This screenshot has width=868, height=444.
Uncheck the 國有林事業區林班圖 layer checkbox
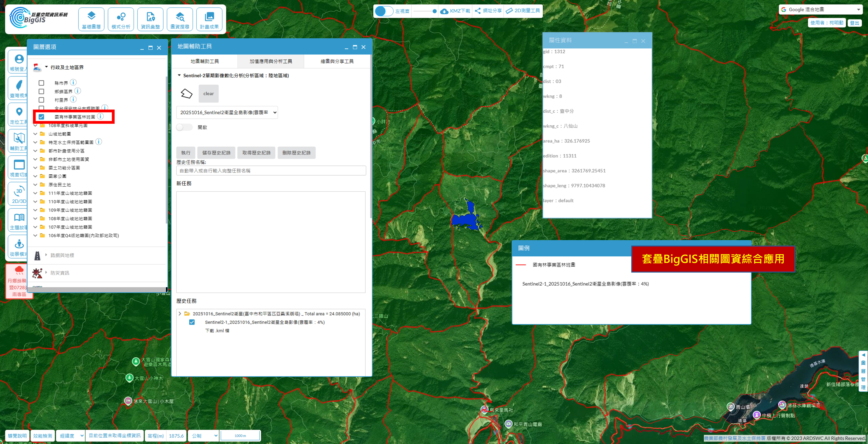click(41, 117)
